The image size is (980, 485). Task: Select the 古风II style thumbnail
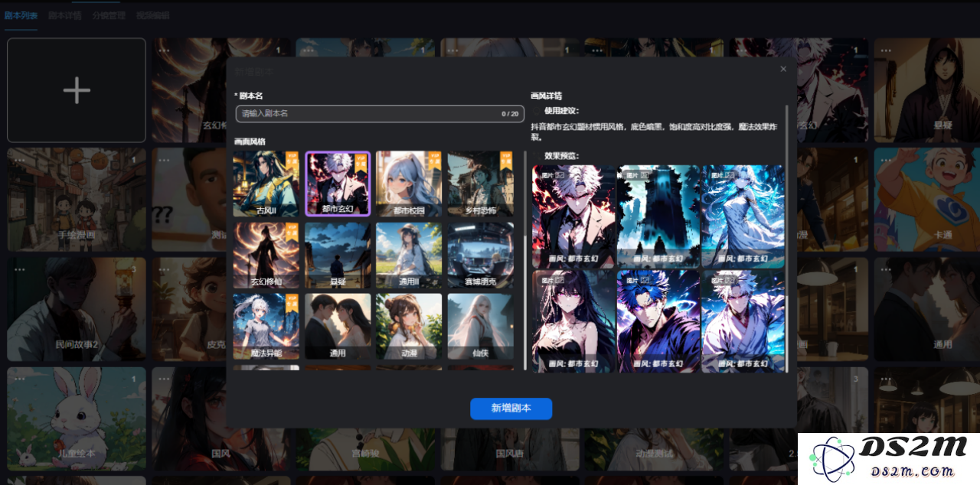tap(266, 184)
